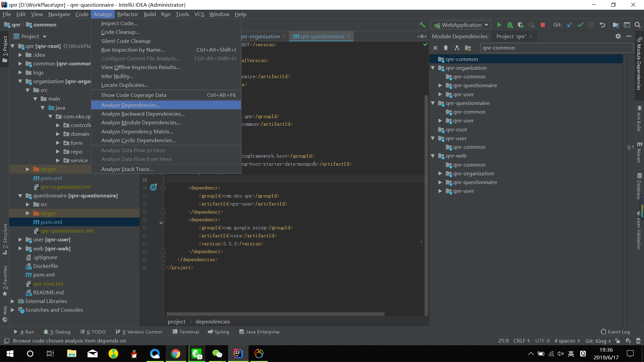The width and height of the screenshot is (644, 362).
Task: Toggle the Maven side tool window
Action: tap(639, 153)
